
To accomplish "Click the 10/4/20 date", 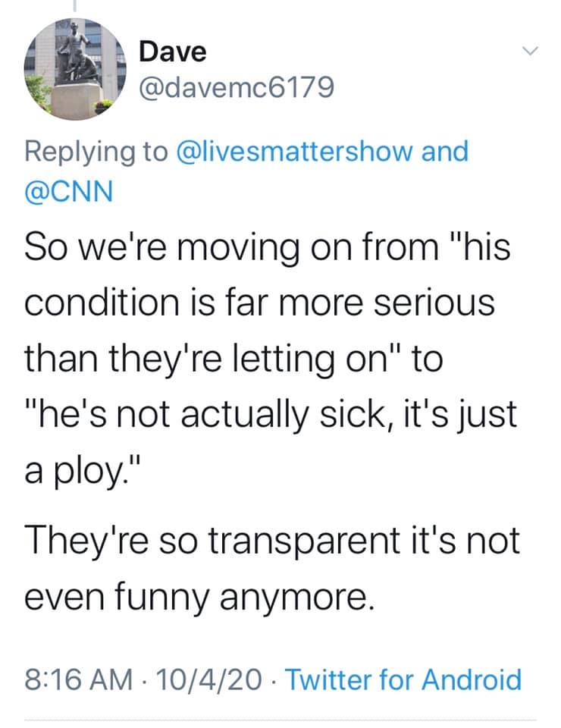I will tap(208, 679).
